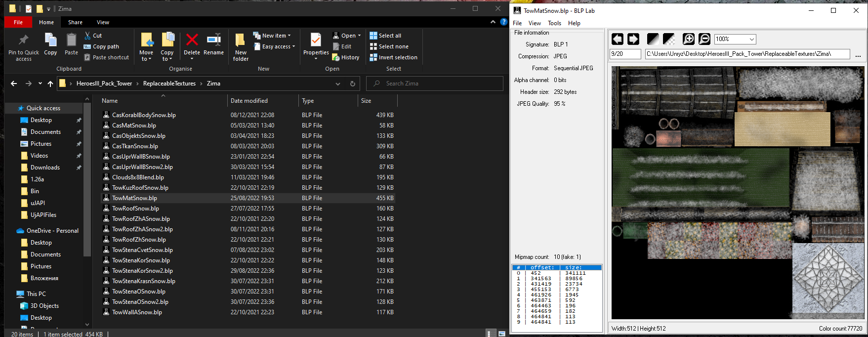Viewport: 868px width, 337px height.
Task: Click ReplaceableTextures in breadcrumb path
Action: tap(169, 84)
